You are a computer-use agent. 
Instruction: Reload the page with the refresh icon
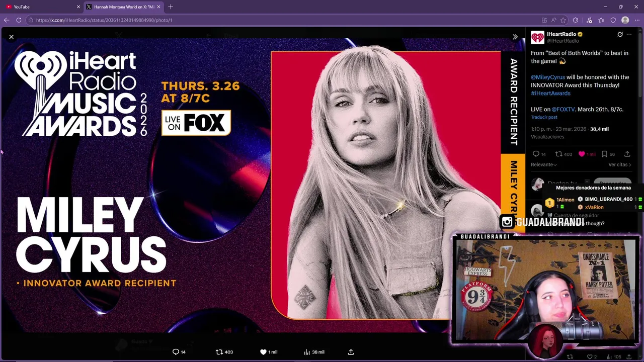pos(19,20)
